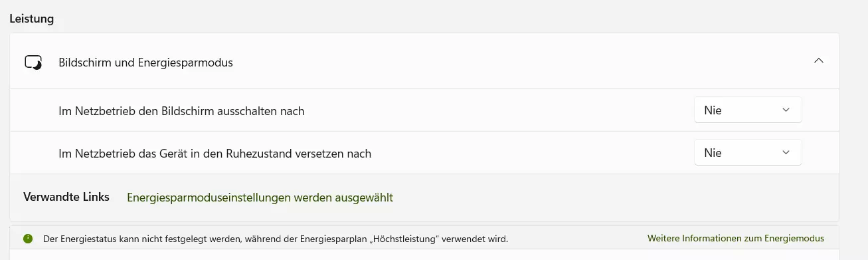
Task: Click label Im Netzbetrieb das Gerät in den Ruhezustand
Action: click(215, 154)
